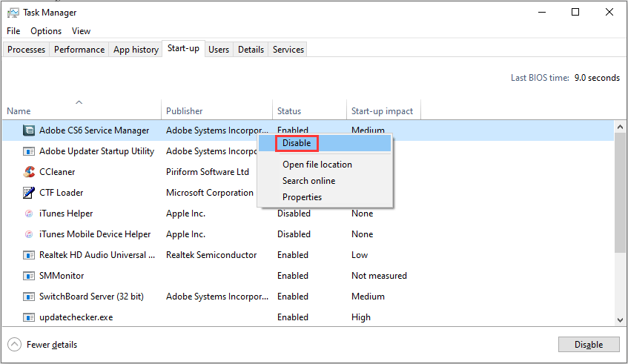Click the Low impact cell for Realtek

360,255
